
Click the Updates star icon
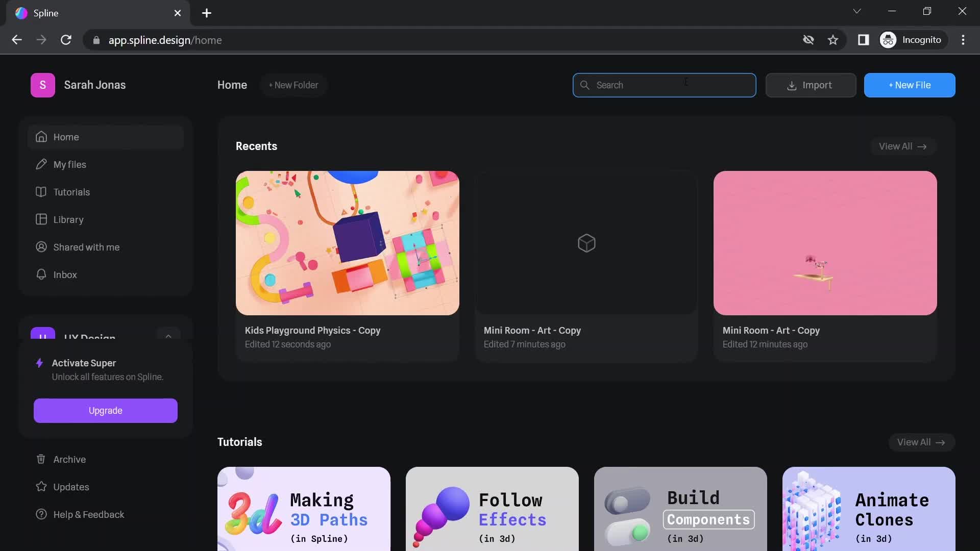click(x=41, y=487)
